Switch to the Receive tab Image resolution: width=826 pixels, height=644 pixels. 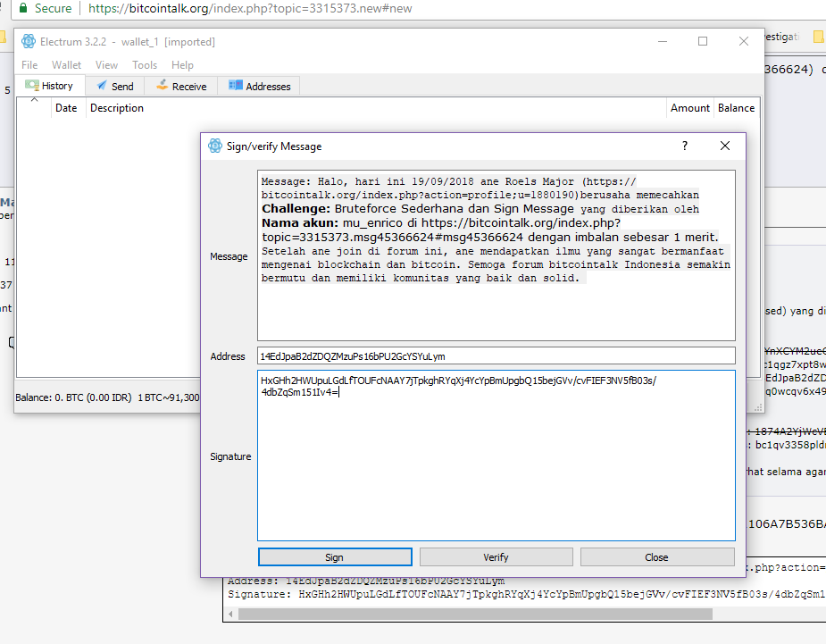(x=181, y=86)
